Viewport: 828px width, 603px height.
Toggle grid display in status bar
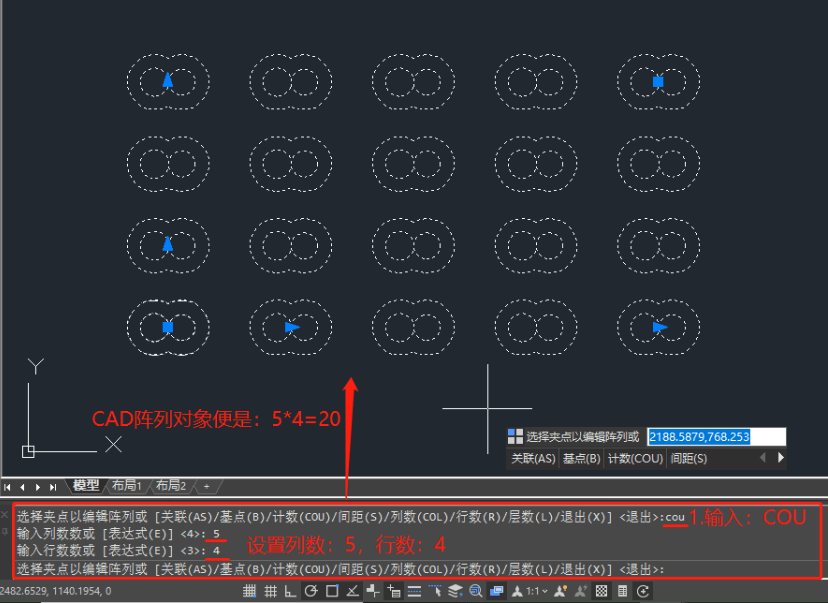pos(270,591)
